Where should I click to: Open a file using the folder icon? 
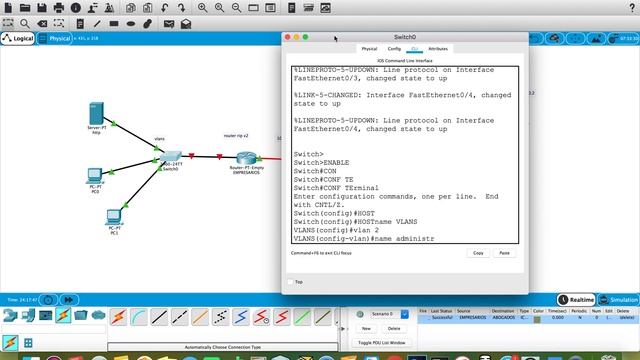click(x=25, y=8)
